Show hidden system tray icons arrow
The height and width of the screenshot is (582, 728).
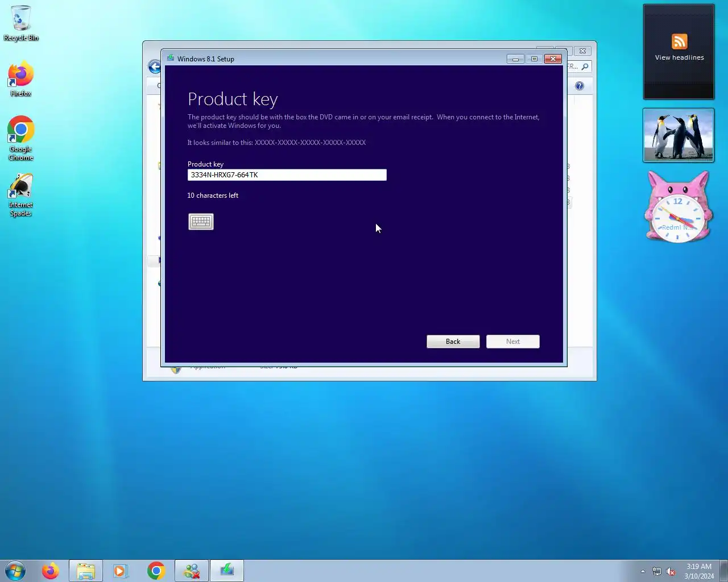643,571
